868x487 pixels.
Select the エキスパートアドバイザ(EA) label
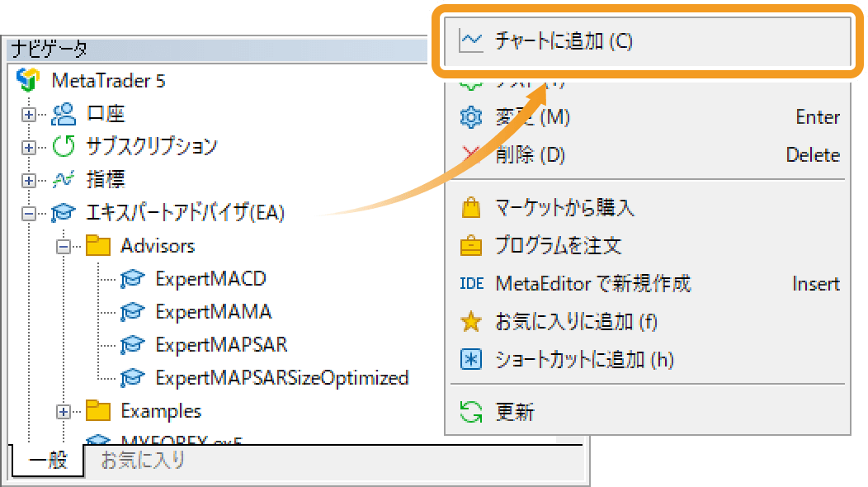(185, 213)
